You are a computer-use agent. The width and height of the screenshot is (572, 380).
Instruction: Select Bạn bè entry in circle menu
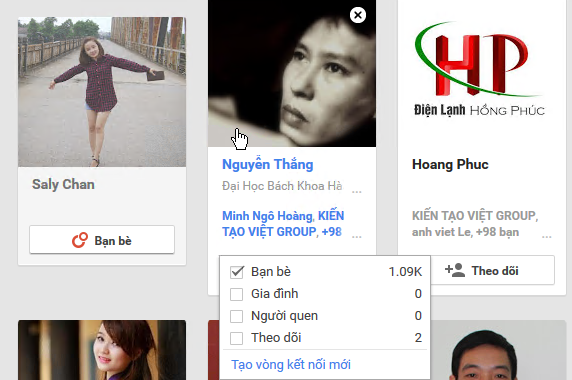pos(325,272)
